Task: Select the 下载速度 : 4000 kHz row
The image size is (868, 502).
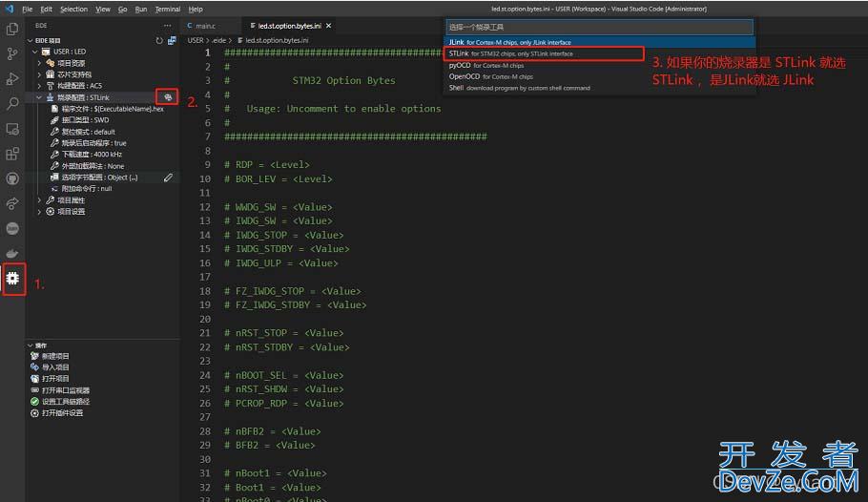Action: [x=103, y=154]
